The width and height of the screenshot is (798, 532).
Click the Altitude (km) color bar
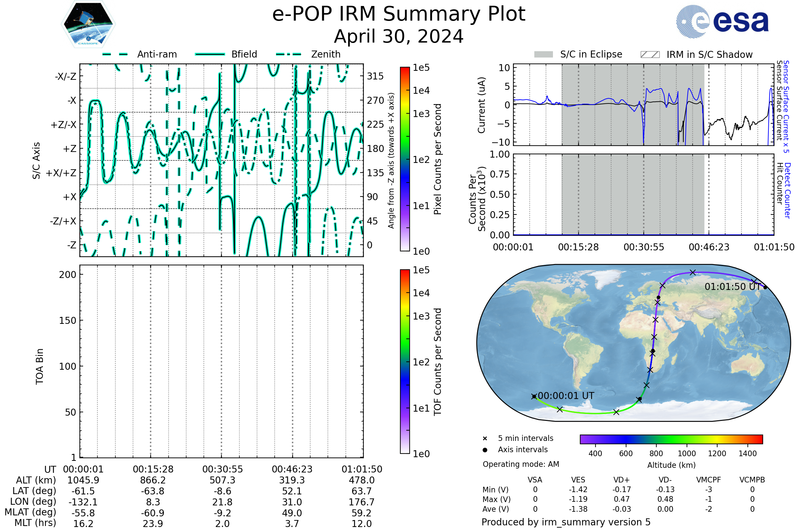[x=671, y=439]
